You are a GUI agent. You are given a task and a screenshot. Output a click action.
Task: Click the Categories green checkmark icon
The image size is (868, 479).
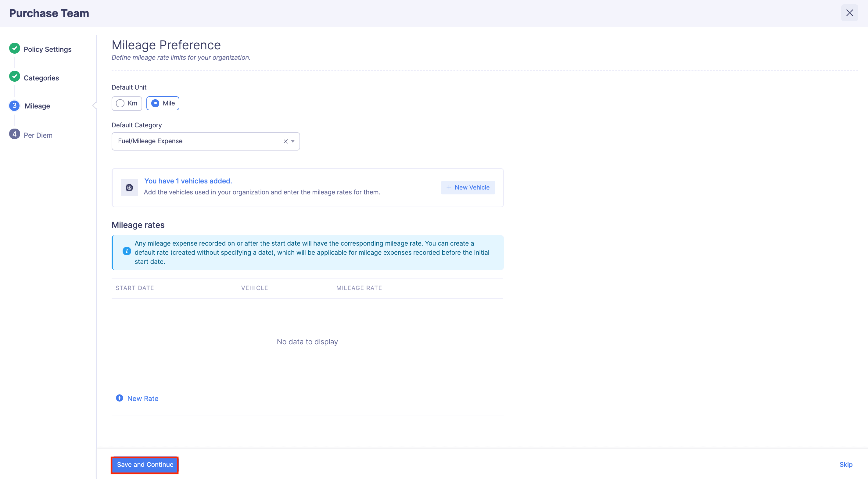tap(15, 77)
